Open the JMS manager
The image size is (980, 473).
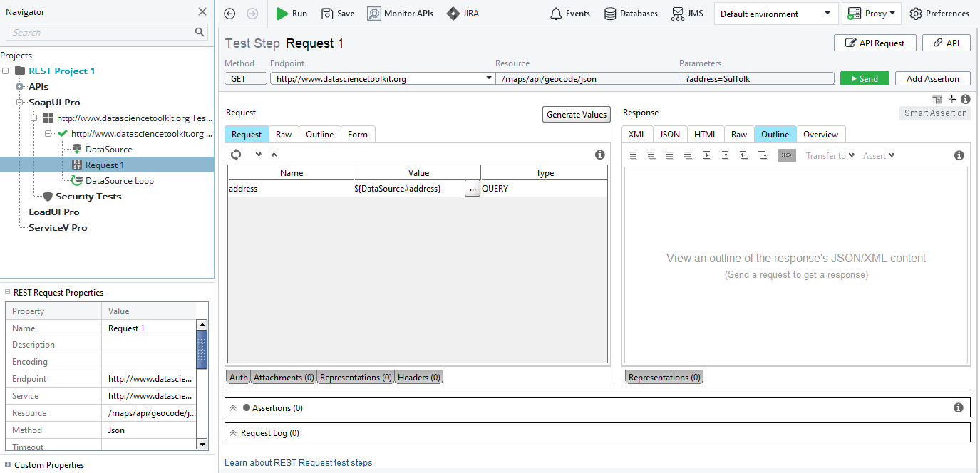[x=688, y=14]
